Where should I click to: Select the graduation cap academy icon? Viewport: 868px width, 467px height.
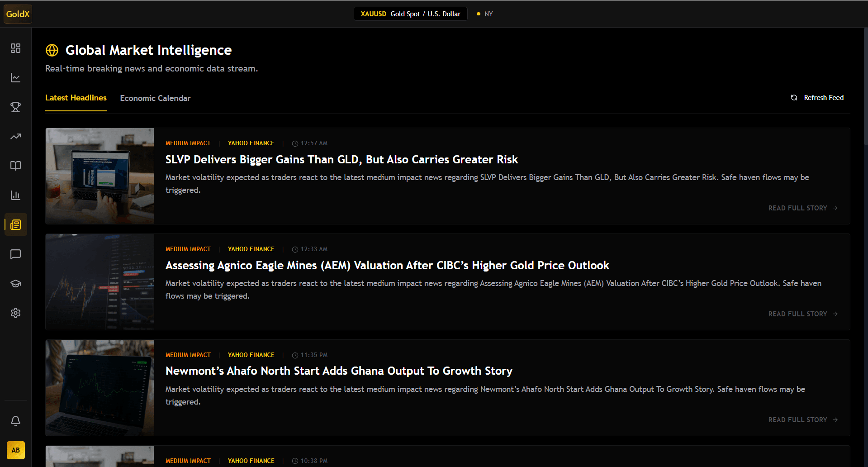15,283
